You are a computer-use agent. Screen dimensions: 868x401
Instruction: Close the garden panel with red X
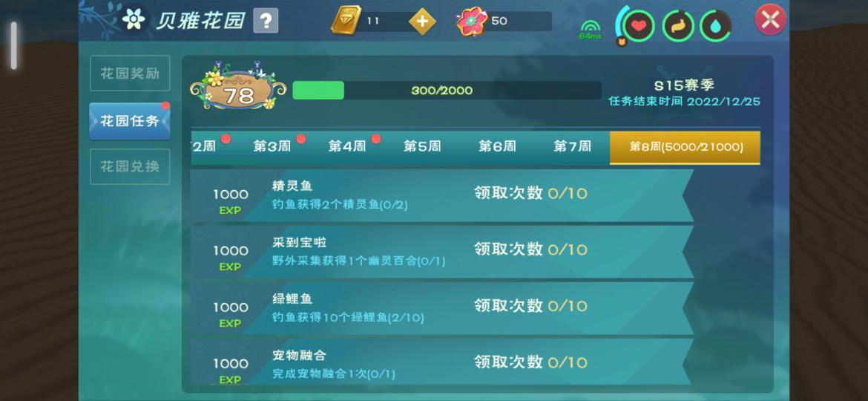tap(771, 20)
